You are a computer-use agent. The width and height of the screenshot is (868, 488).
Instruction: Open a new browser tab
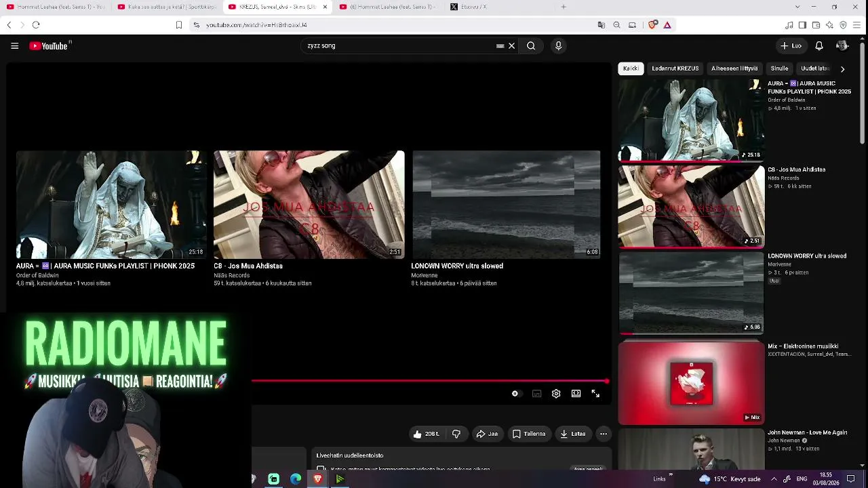[x=564, y=7]
